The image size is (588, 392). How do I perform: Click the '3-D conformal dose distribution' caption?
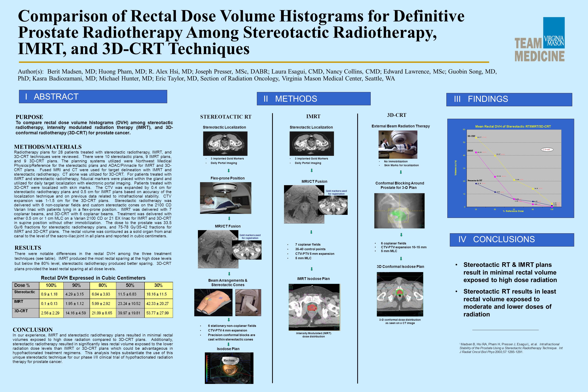tap(400, 321)
